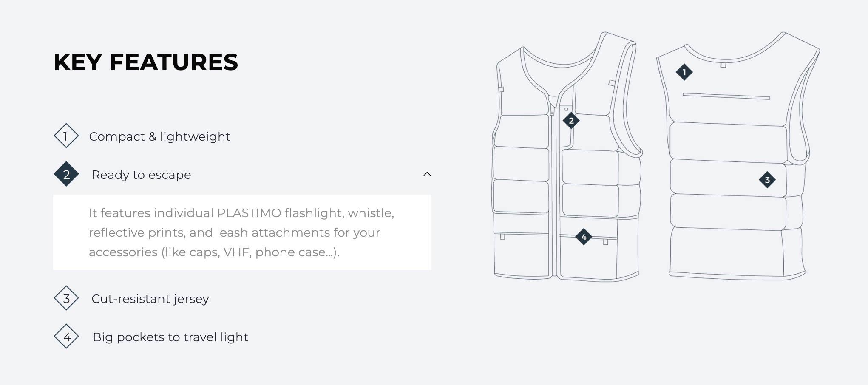Click the dark filled diamond icon numbered 2
Viewport: 868px width, 385px height.
[66, 174]
